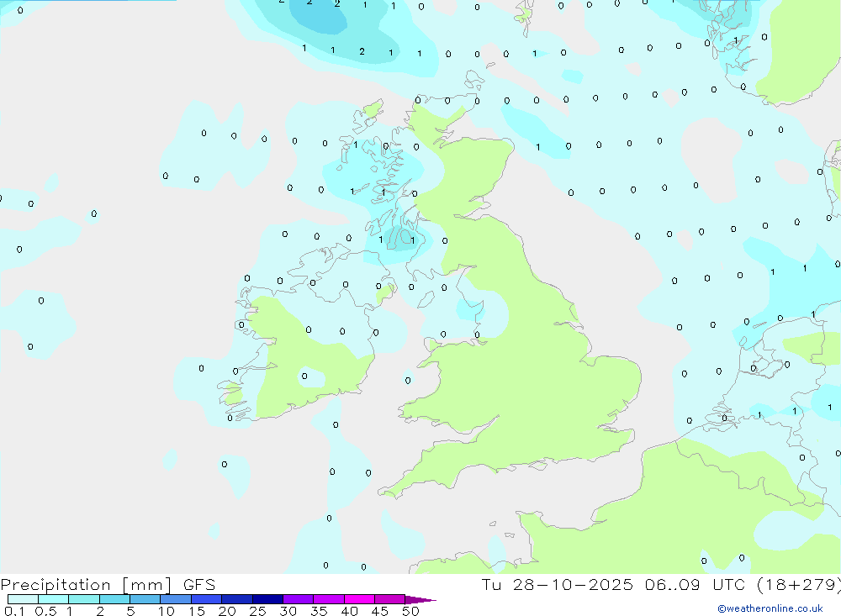
Task: Select legend swatch between 15 and 20
Action: pyautogui.click(x=207, y=599)
